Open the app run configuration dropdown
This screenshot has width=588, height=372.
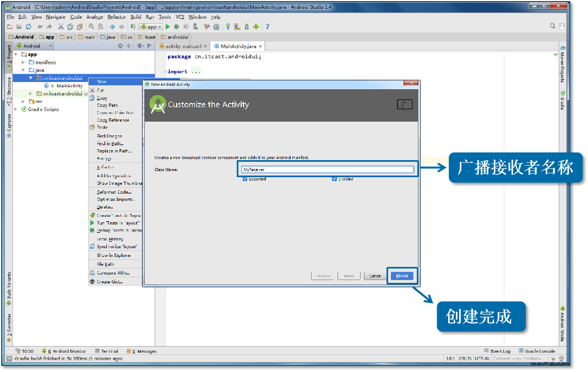point(151,26)
